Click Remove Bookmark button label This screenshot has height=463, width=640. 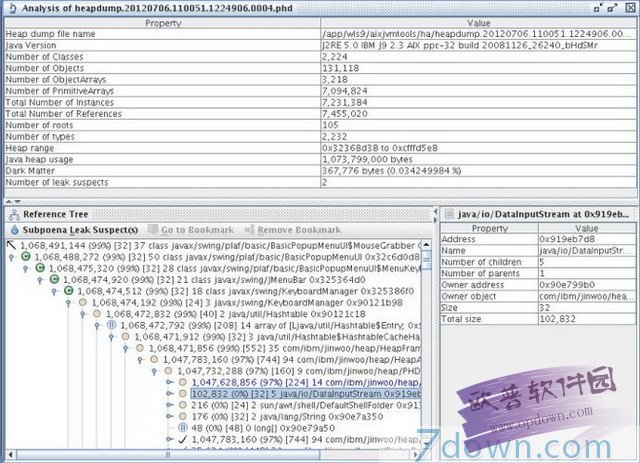pyautogui.click(x=299, y=230)
